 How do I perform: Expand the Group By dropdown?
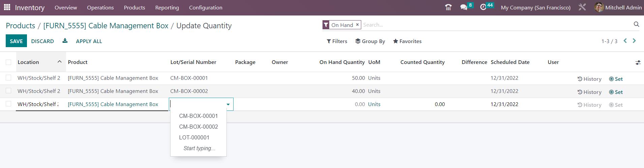pyautogui.click(x=370, y=41)
